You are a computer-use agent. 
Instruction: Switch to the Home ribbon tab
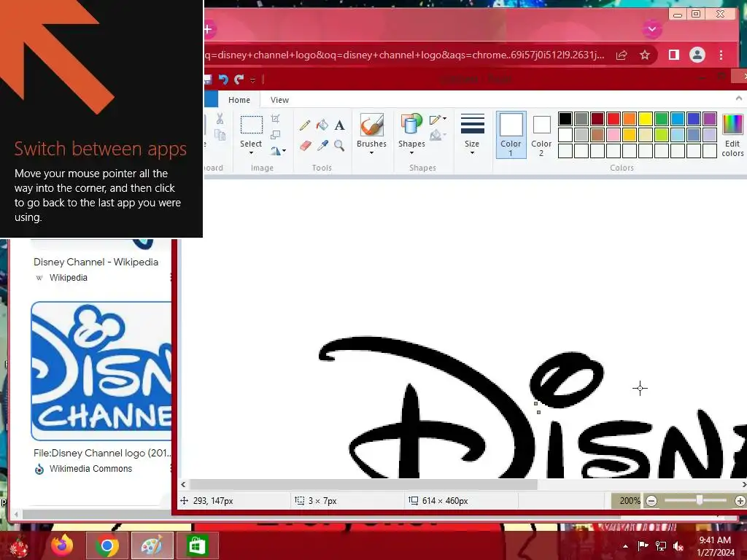tap(239, 100)
